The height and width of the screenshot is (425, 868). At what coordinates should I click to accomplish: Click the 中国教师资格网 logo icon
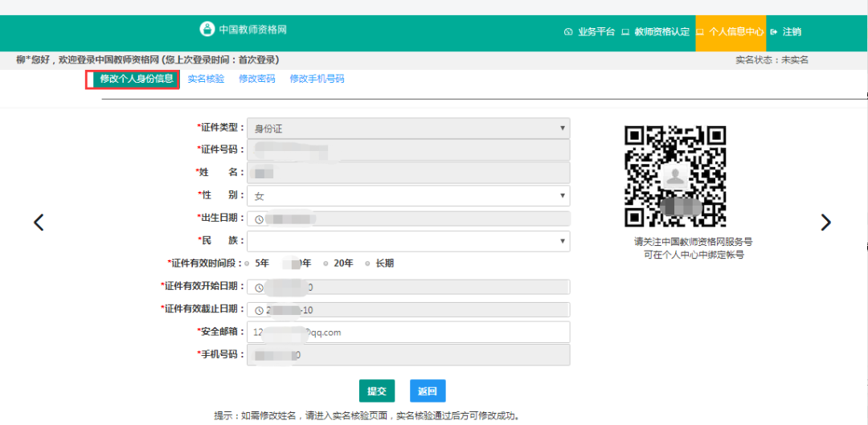coord(207,29)
